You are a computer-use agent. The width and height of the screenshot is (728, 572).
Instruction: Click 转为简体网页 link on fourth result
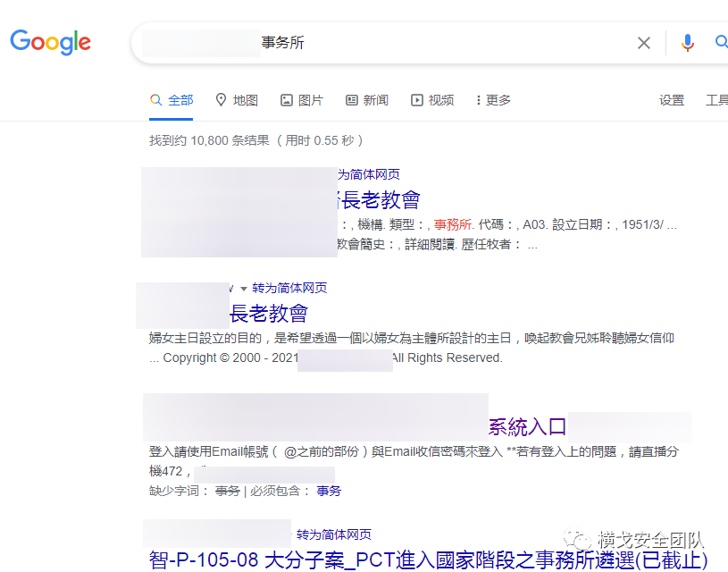point(334,534)
